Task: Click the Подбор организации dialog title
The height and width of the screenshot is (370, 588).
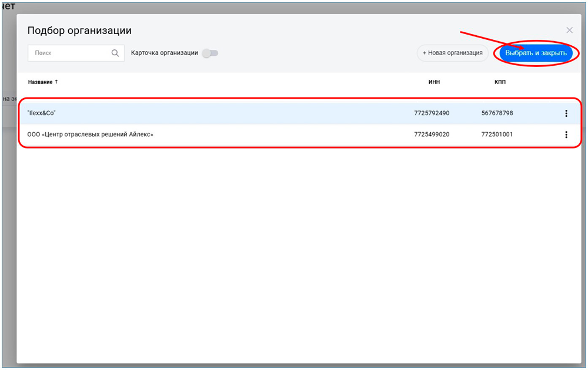Action: pyautogui.click(x=79, y=31)
